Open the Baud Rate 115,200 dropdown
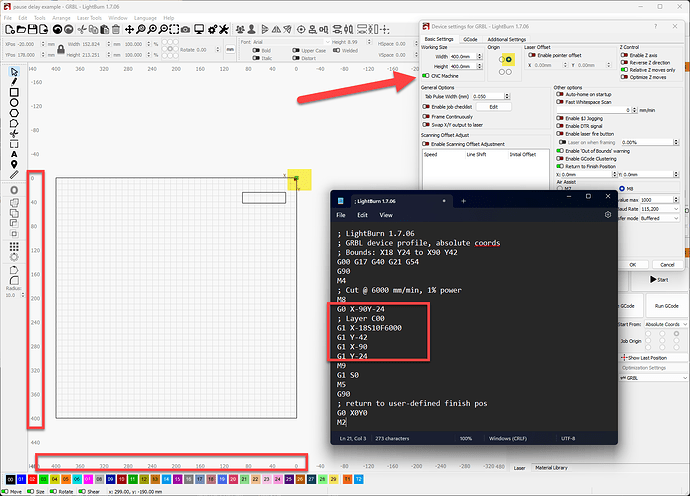 (659, 209)
